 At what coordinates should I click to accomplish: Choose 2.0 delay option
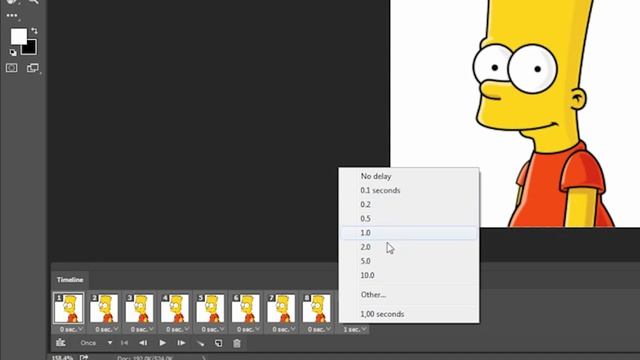point(409,247)
